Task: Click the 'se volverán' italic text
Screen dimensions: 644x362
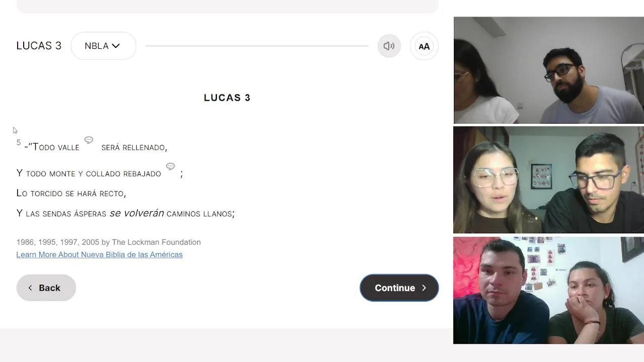Action: (137, 213)
